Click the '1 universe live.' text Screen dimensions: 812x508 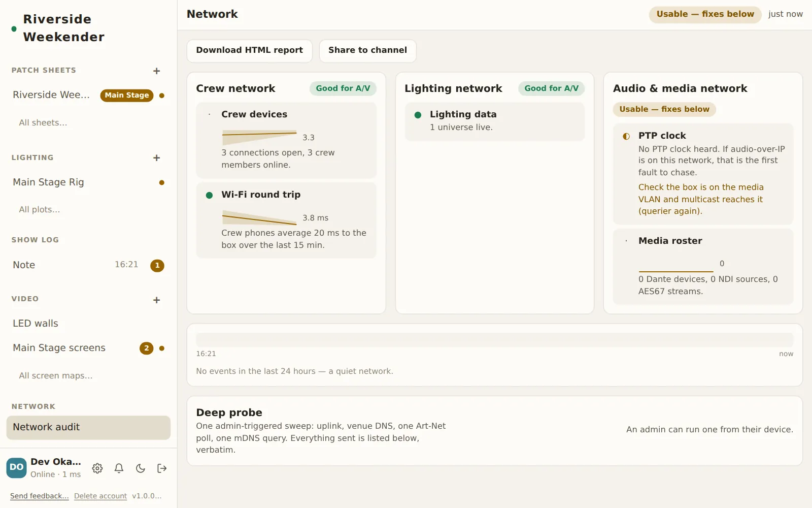(x=461, y=128)
